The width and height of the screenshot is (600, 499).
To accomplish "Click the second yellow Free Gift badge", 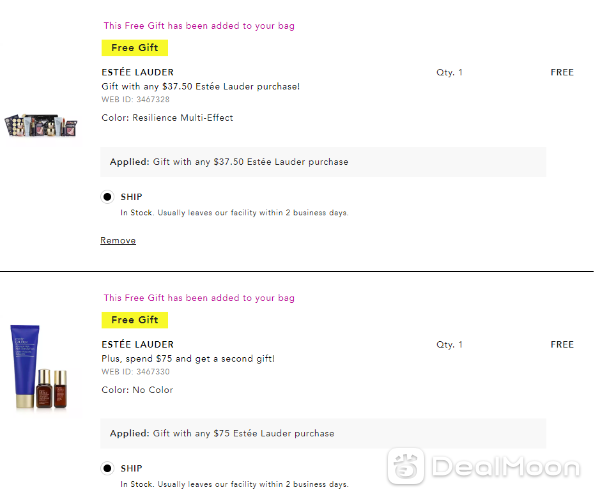I will (135, 320).
